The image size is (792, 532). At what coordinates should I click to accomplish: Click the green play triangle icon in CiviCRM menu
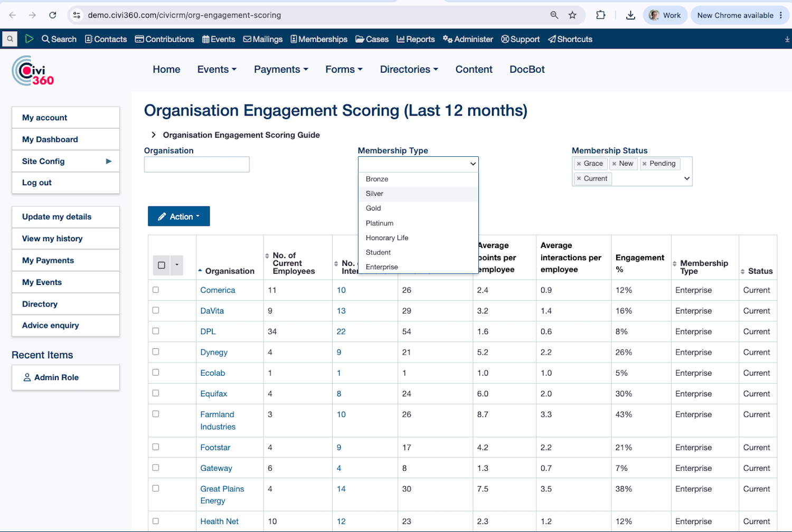(x=29, y=39)
